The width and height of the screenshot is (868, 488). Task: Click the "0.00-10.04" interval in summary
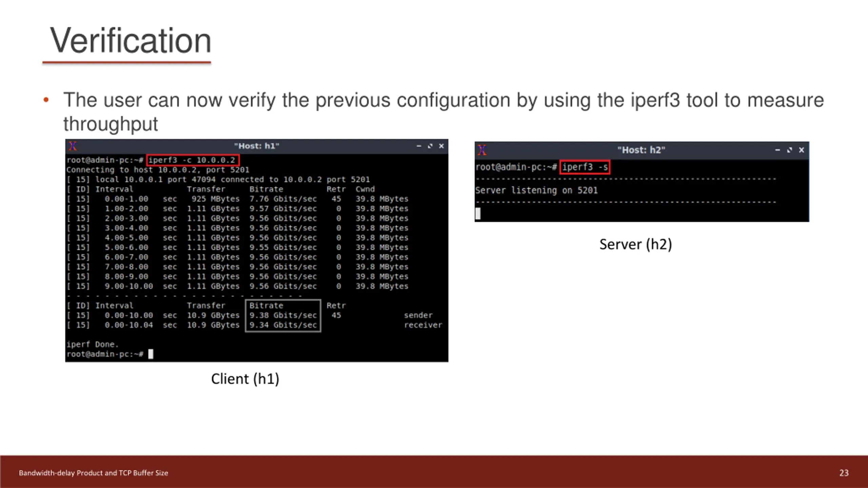[x=129, y=325]
